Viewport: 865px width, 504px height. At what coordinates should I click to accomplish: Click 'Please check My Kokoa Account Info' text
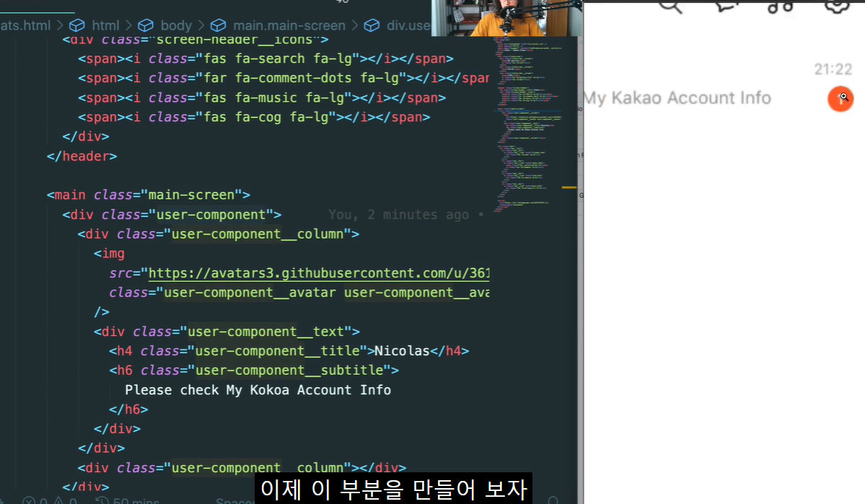click(258, 390)
